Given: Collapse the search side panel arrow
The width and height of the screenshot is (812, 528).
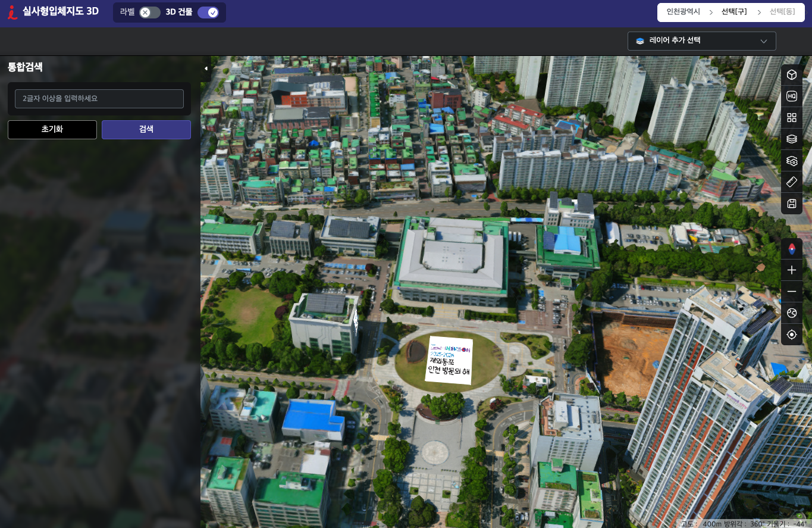Looking at the screenshot, I should click(x=206, y=68).
